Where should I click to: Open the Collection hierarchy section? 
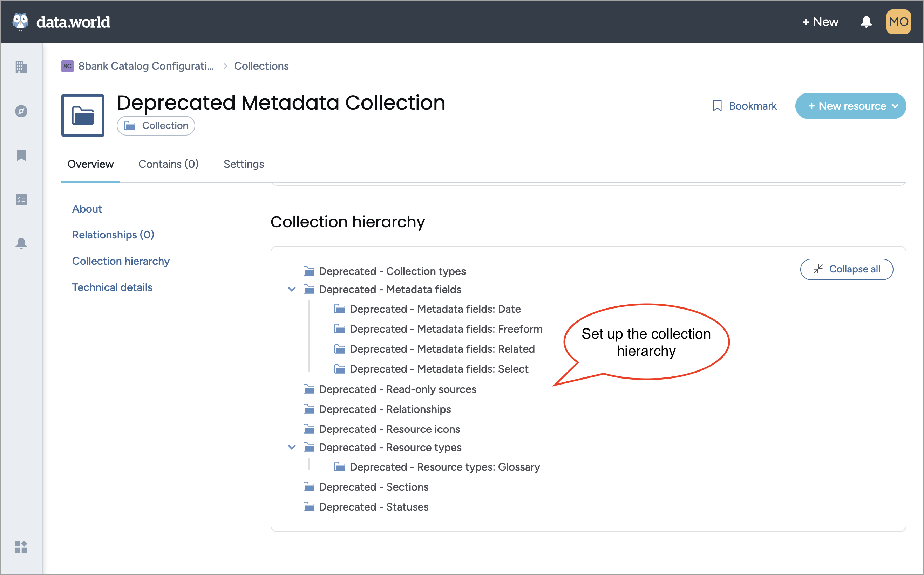click(121, 261)
